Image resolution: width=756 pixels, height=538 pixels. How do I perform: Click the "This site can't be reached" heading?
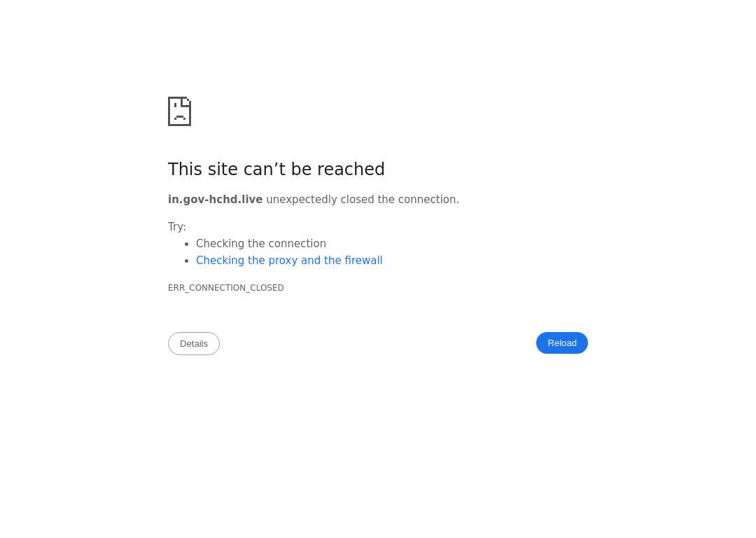[276, 170]
